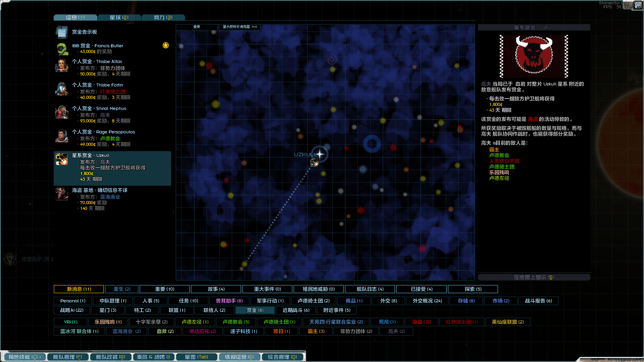This screenshot has width=644, height=362.
Task: Open 综合管理 [D] panel
Action: [282, 357]
